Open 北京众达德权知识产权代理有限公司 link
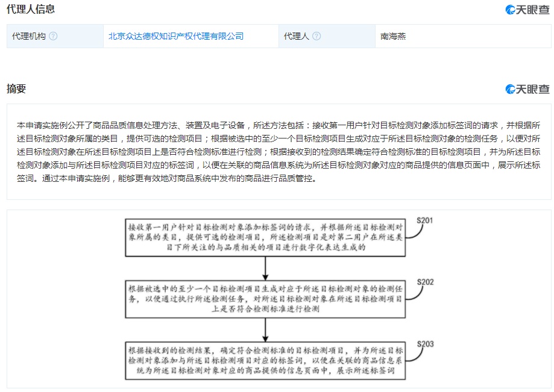Viewport: 554px width, 392px height. (x=176, y=36)
